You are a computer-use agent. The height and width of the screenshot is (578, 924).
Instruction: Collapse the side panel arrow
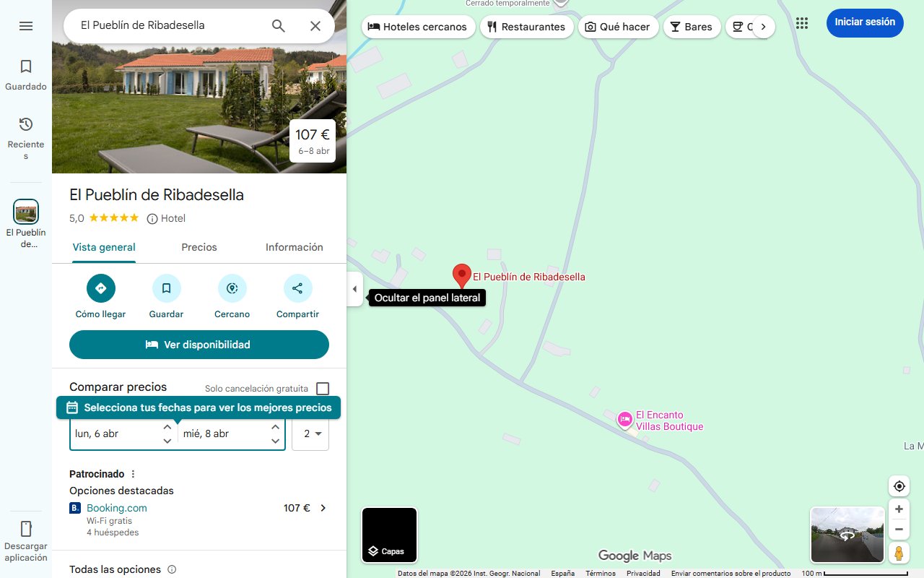(x=354, y=289)
